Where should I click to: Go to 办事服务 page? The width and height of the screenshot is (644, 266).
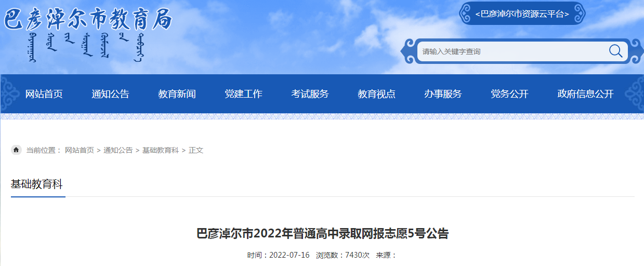click(x=443, y=94)
